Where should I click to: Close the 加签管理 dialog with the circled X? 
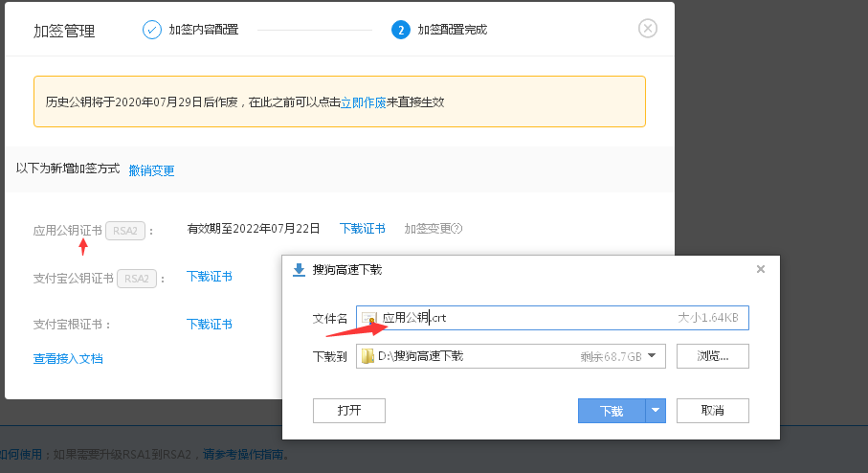647,29
